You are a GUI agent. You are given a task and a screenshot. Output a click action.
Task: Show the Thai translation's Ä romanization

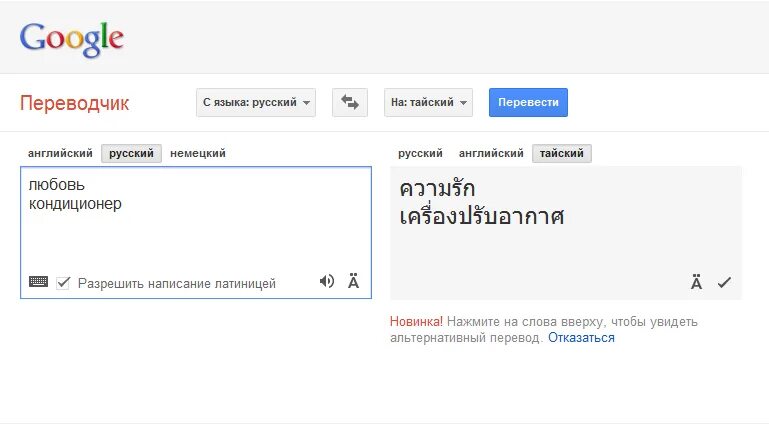click(696, 283)
